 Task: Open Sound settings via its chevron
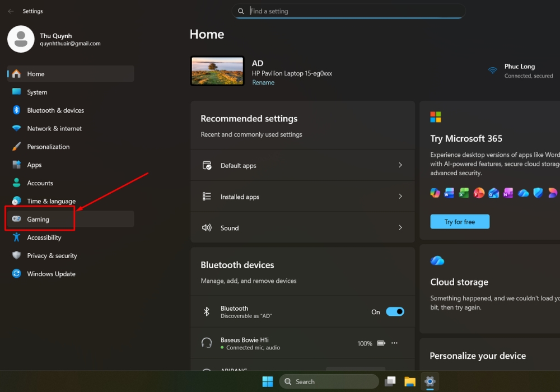[400, 227]
